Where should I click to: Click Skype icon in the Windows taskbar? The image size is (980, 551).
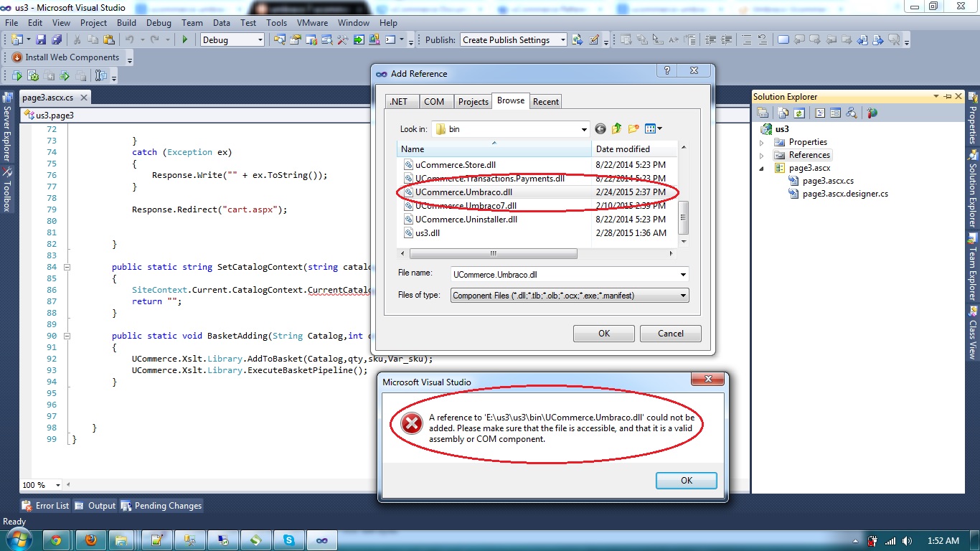(x=288, y=540)
